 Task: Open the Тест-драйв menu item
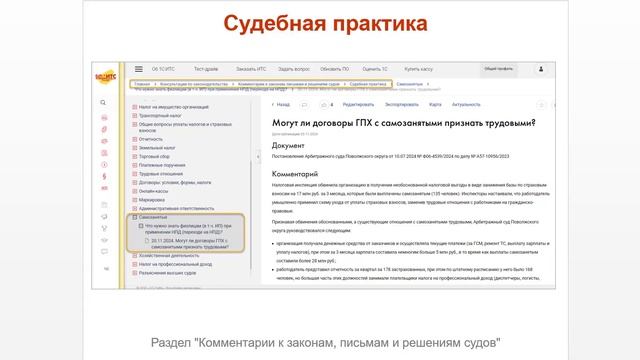pos(206,69)
